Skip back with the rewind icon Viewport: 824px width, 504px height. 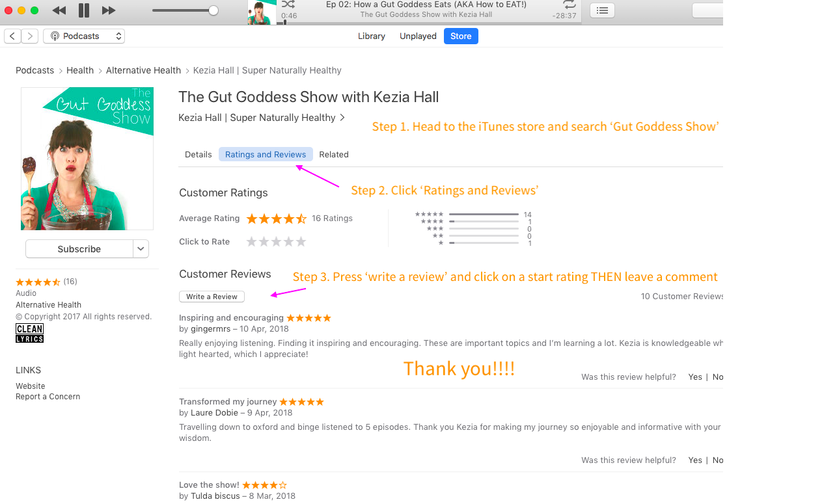pos(59,10)
